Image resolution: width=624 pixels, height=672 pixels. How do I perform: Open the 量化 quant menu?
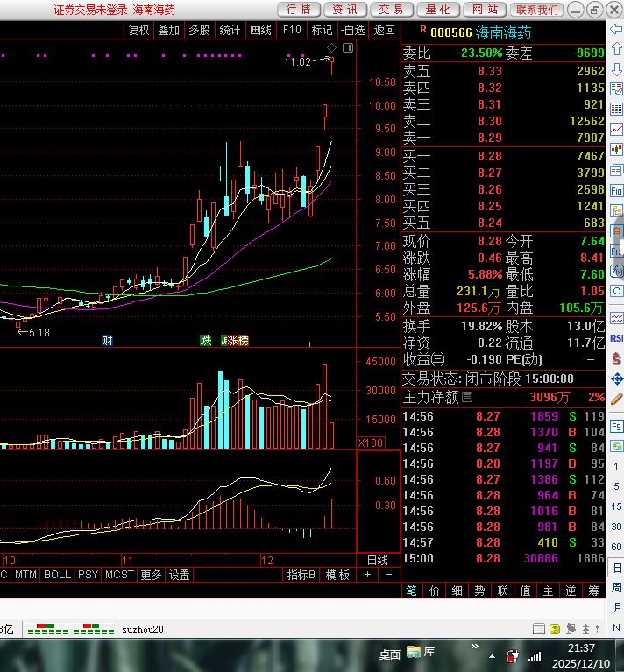[438, 10]
